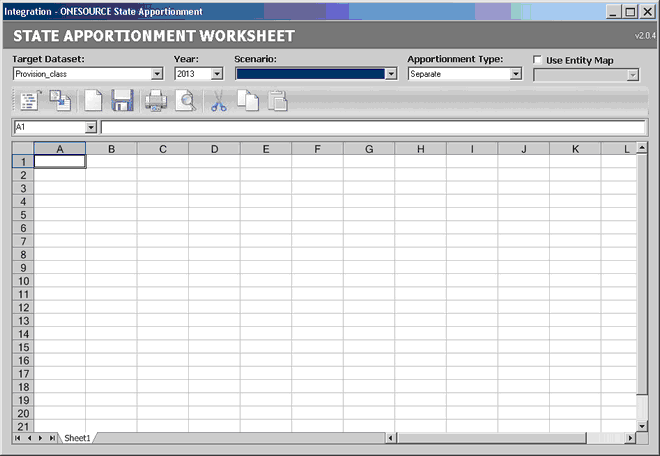Click the vertical scrollbar down arrow
Viewport: 660px width, 456px height.
point(642,426)
